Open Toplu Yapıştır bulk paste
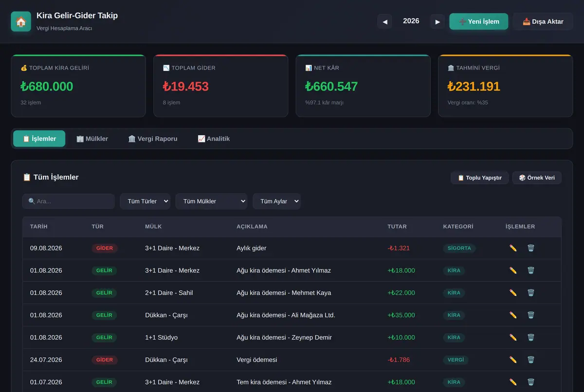Screen dimensions: 584x392 (x=480, y=178)
